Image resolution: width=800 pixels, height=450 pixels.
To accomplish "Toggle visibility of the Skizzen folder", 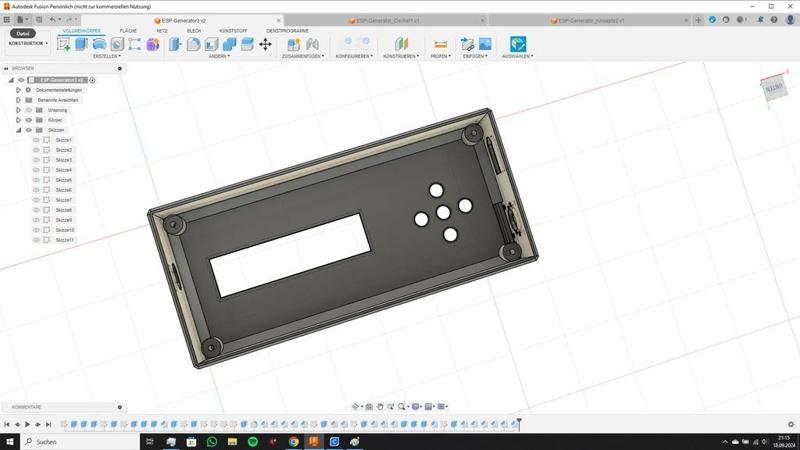I will pos(29,130).
